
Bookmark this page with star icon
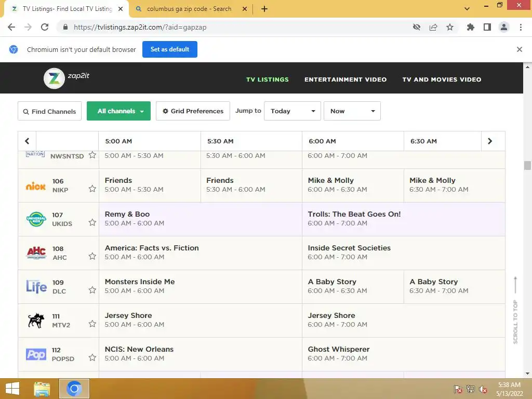(450, 27)
